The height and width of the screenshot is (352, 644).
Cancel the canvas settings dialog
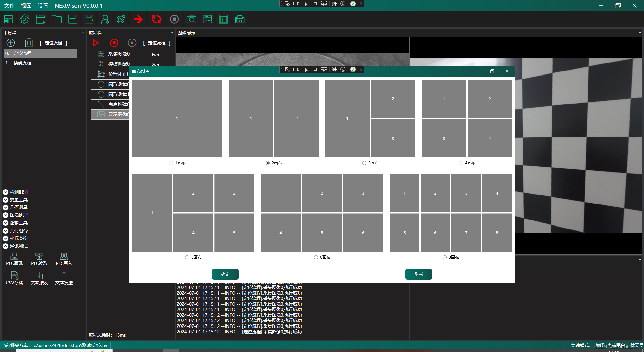[418, 274]
